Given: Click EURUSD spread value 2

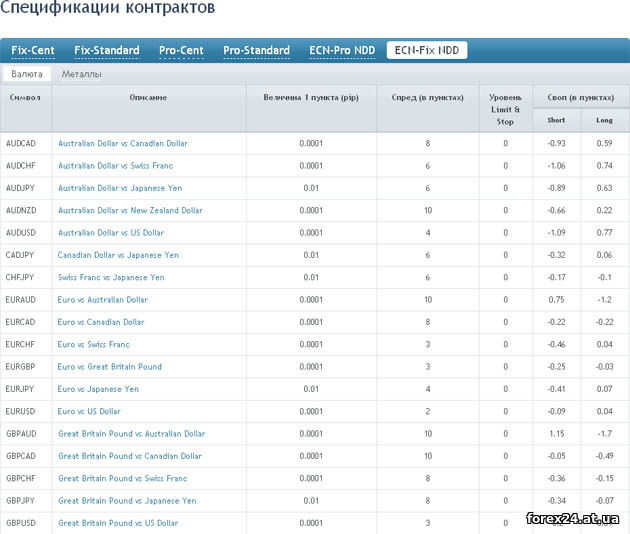Looking at the screenshot, I should 428,411.
